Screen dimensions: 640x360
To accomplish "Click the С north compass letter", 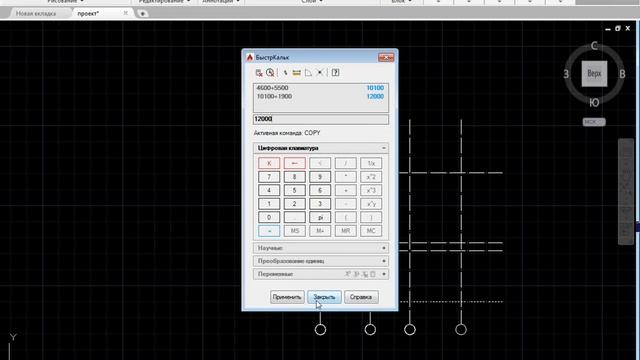I will tap(594, 46).
